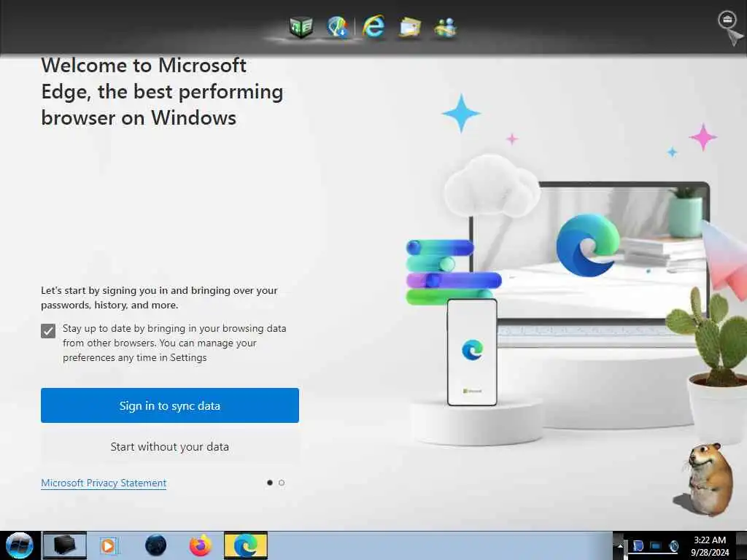
Task: Switch to Microsoft Edge taskbar button
Action: (x=246, y=545)
